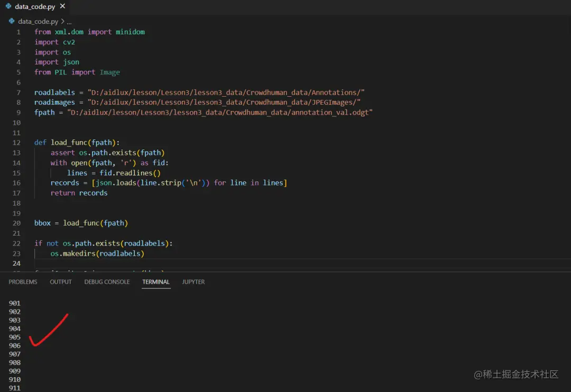This screenshot has width=571, height=392.
Task: Click terminal output value 906
Action: click(x=15, y=346)
